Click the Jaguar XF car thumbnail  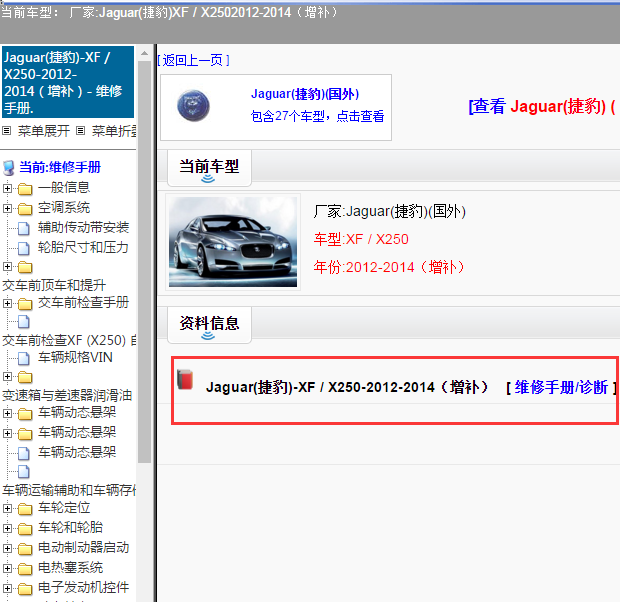(233, 242)
